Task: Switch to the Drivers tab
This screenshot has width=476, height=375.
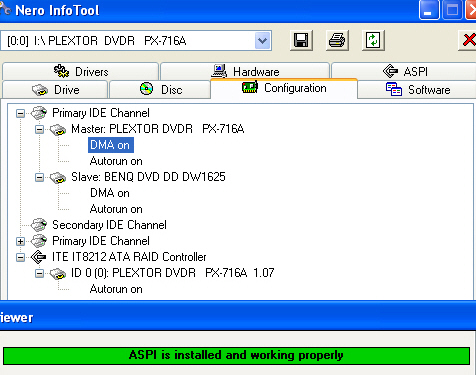Action: point(80,71)
